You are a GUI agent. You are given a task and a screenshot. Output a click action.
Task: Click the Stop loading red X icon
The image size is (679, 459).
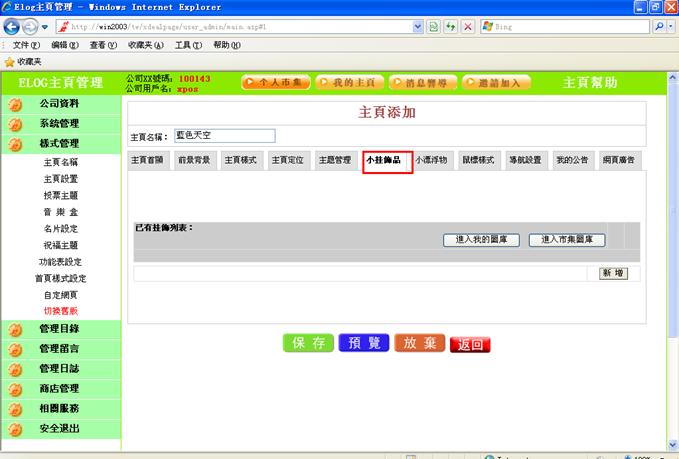468,25
